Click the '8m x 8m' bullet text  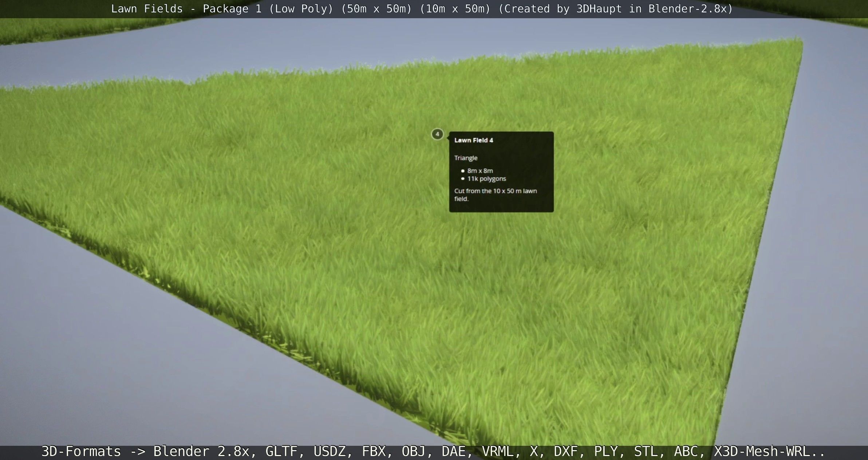point(480,170)
